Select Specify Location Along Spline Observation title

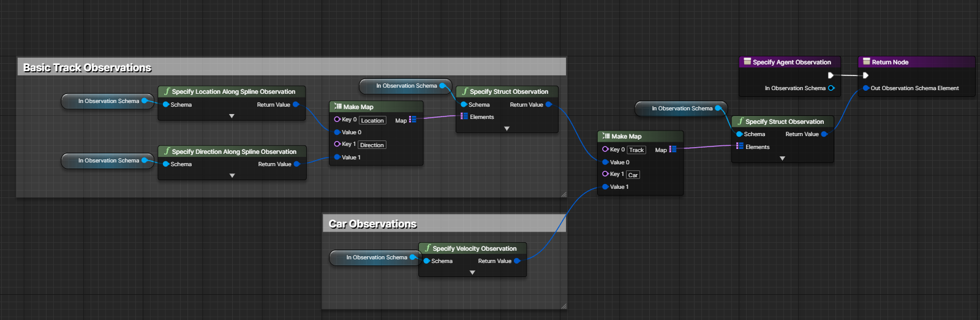232,91
